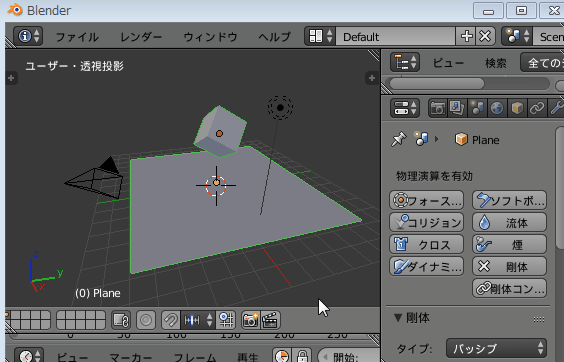
Task: Collapse the 剛体 panel triangle
Action: click(x=398, y=318)
